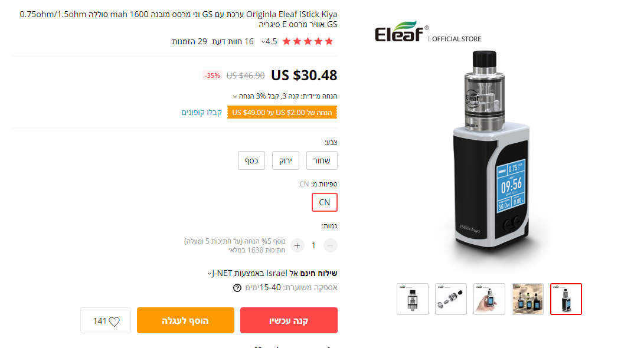644x348 pixels.
Task: Select the ירוק color option
Action: pyautogui.click(x=286, y=160)
